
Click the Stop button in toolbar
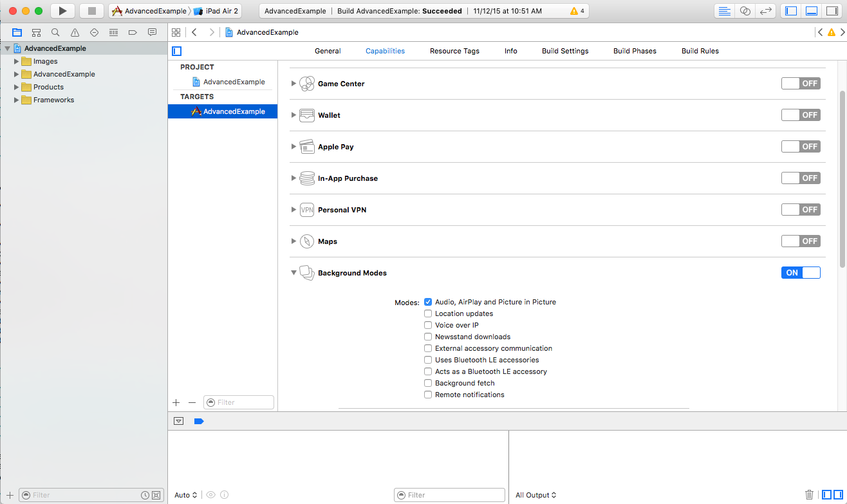[x=91, y=11]
